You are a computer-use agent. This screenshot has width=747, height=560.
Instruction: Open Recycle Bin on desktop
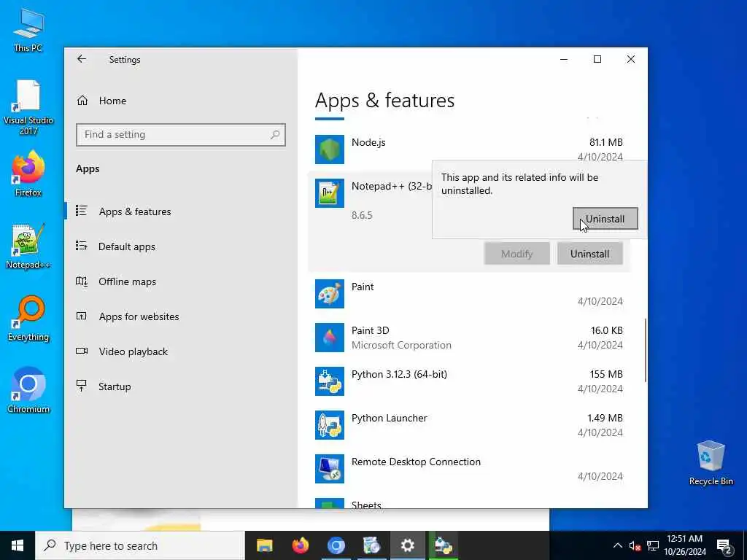[711, 463]
